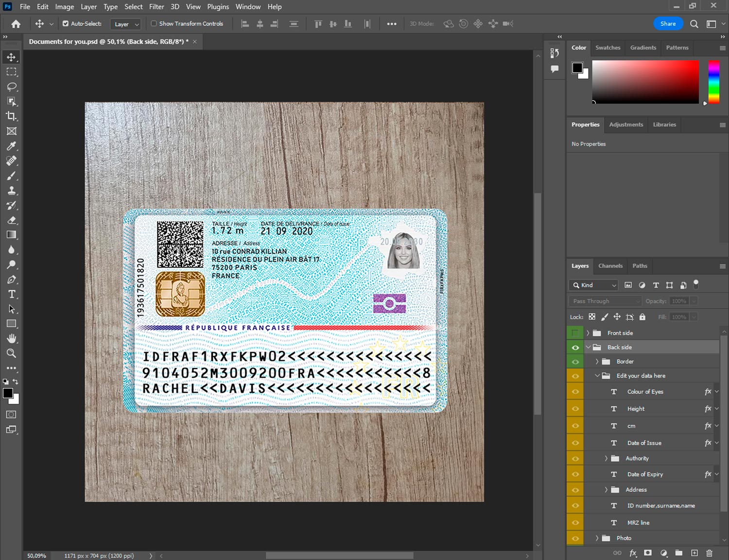Activate the Eraser tool
The width and height of the screenshot is (729, 560).
pyautogui.click(x=12, y=220)
